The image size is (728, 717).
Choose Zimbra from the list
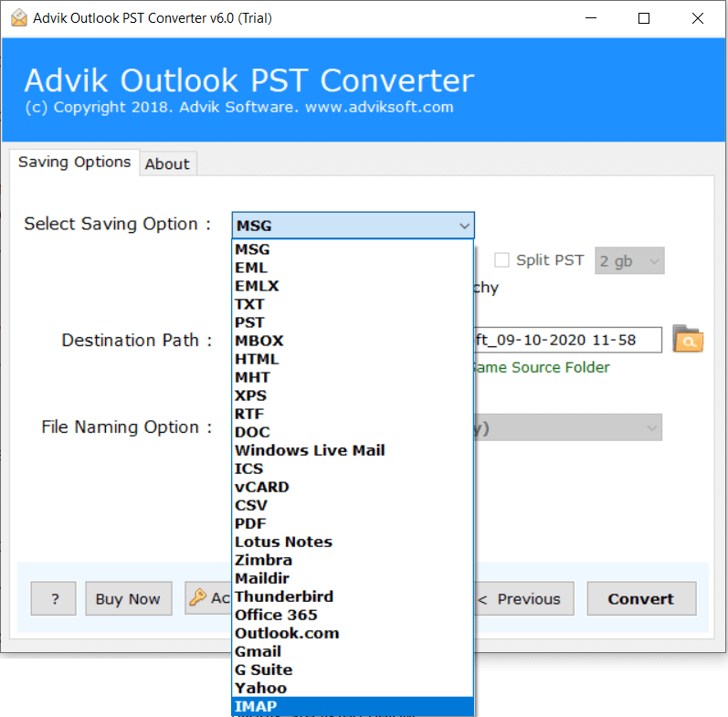(x=353, y=560)
